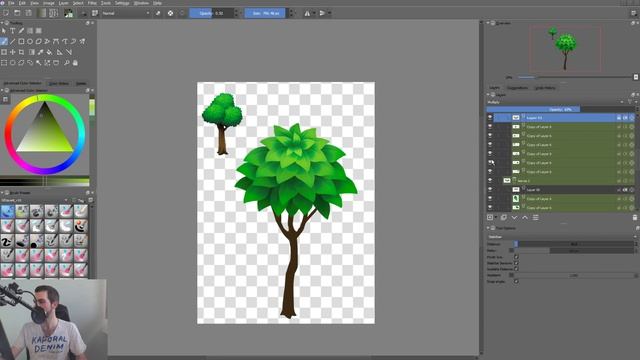Toggle visibility of the Layer 10 row

[x=490, y=189]
